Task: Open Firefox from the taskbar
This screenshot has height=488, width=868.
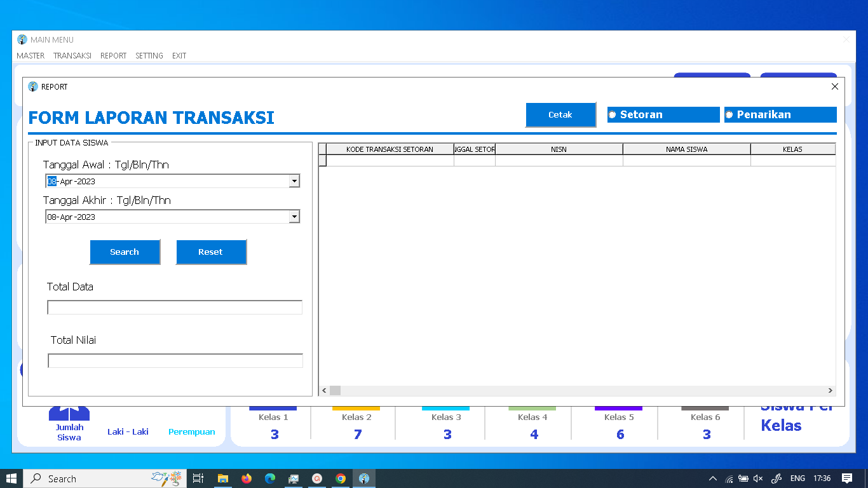Action: (x=245, y=478)
